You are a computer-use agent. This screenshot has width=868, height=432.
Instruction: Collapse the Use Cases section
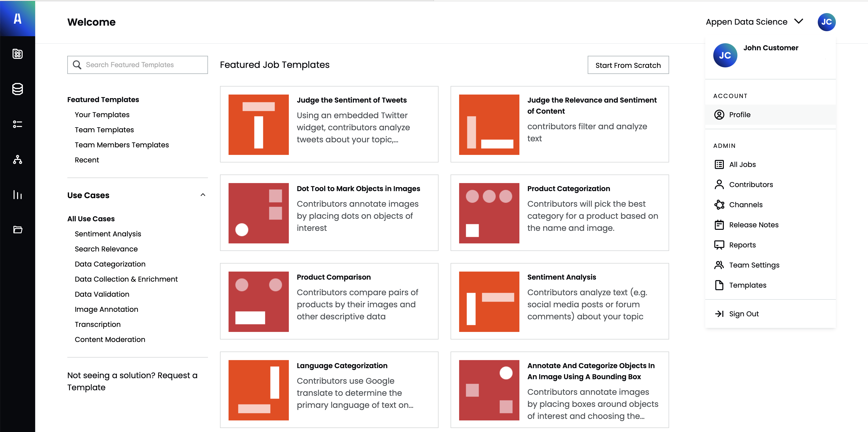click(203, 195)
